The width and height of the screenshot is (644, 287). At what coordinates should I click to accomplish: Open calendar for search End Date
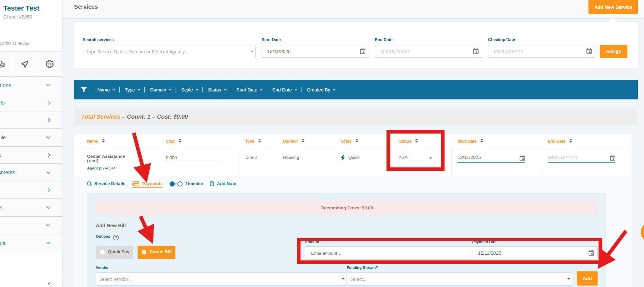coord(476,52)
